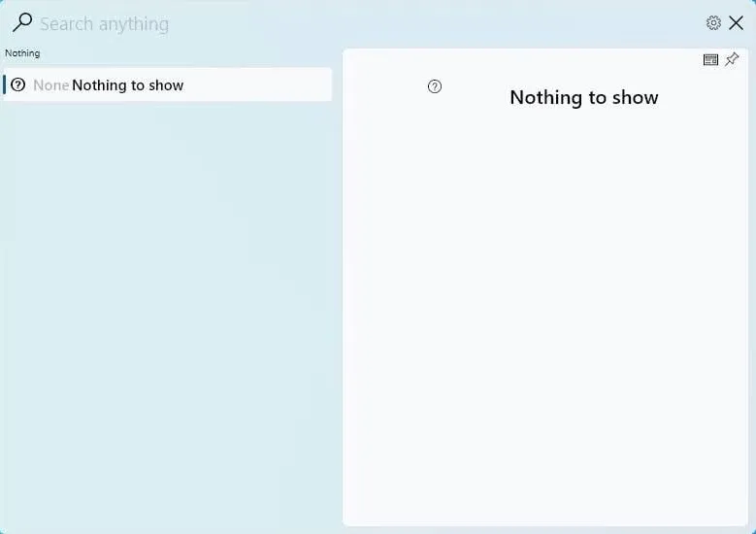
Task: Click the right end of the search bar
Action: click(670, 24)
